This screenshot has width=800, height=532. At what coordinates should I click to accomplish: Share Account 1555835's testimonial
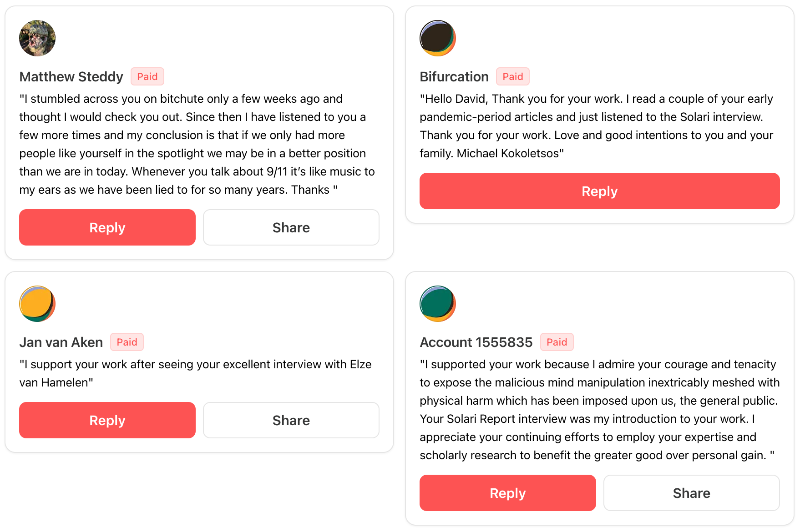tap(691, 493)
